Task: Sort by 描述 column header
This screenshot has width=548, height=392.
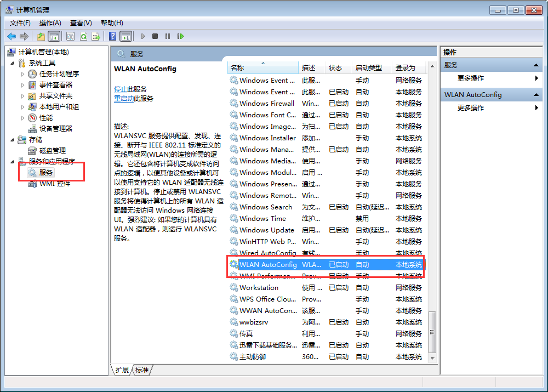Action: click(x=312, y=67)
